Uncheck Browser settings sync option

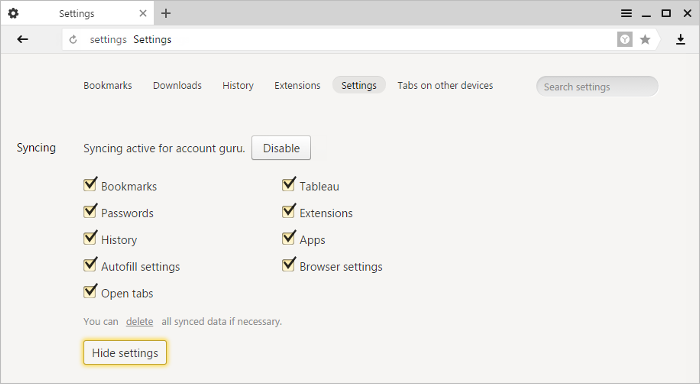(x=289, y=265)
